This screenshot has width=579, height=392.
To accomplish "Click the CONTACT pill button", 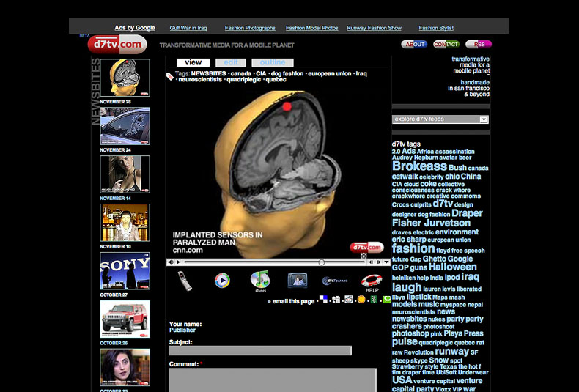I will click(446, 44).
